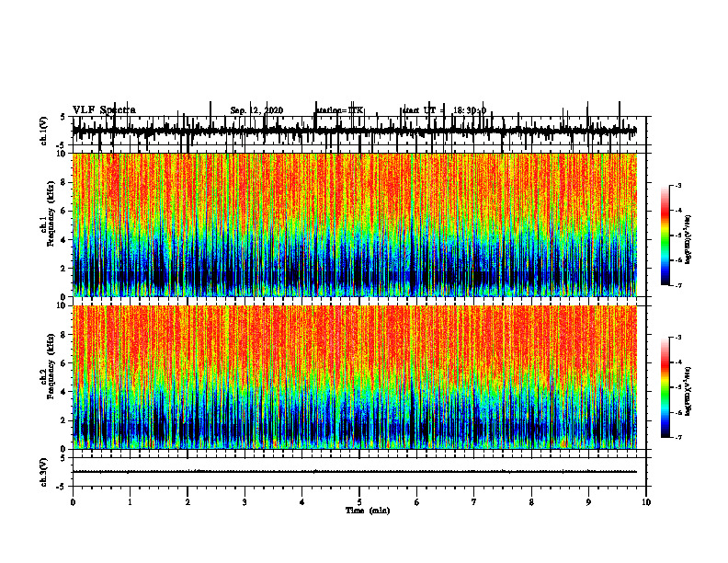Click the 'start UT = 18:30:0' header text
Screen dimensions: 728x563
tap(444, 110)
